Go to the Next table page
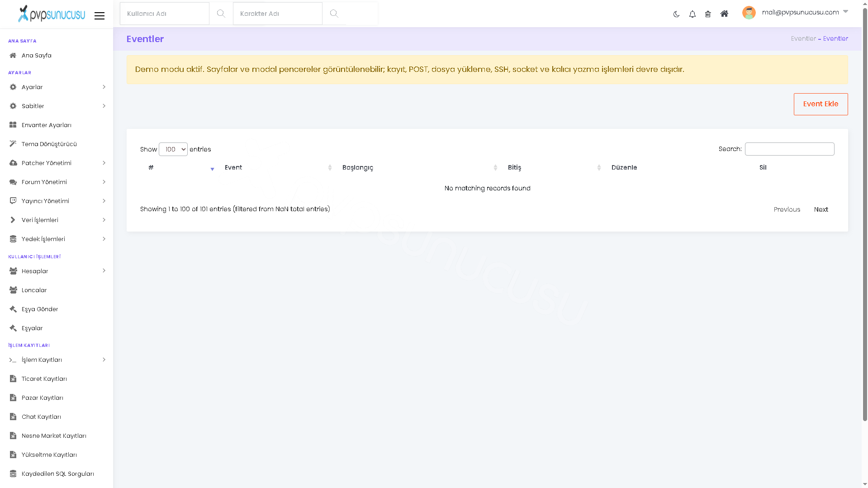 (x=821, y=209)
